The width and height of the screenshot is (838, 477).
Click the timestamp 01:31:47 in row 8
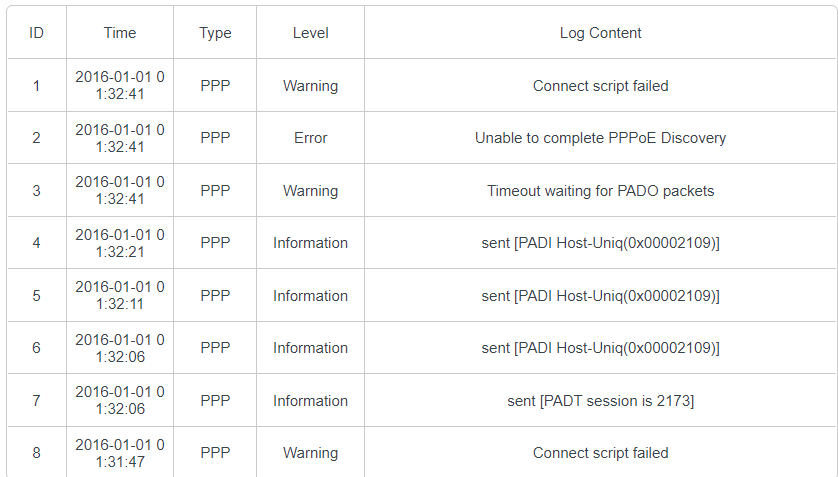click(120, 453)
